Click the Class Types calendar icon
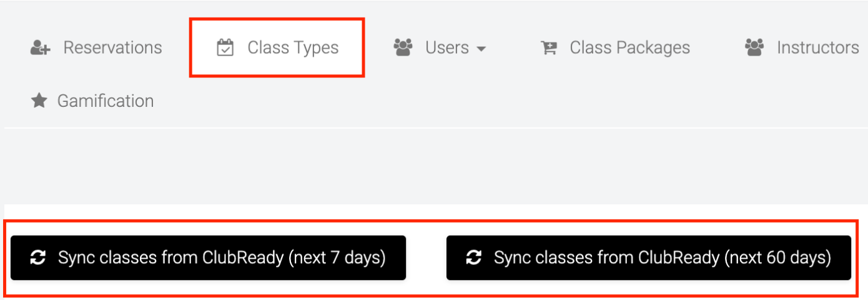 click(225, 48)
